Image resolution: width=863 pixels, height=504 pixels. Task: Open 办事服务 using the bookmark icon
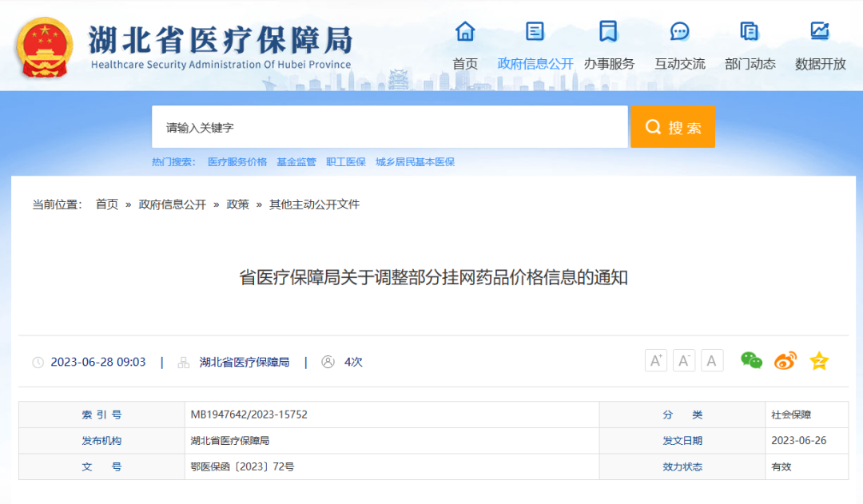coord(609,31)
